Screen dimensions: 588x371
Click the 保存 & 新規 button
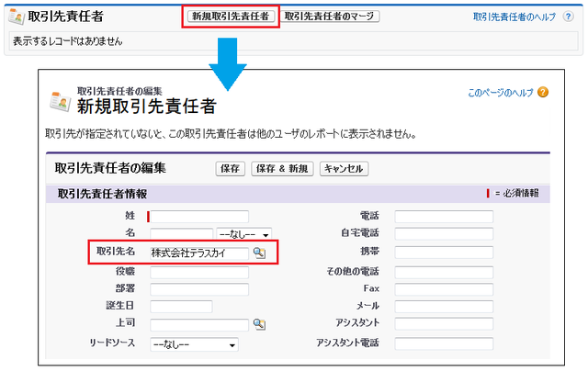pos(282,169)
